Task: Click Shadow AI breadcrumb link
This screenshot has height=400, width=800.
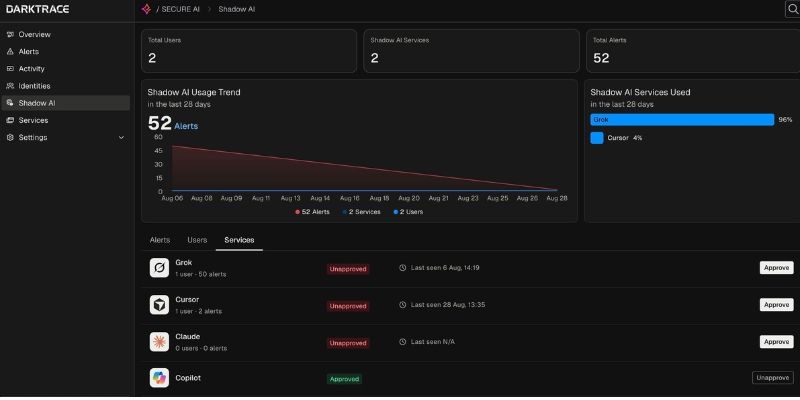Action: (x=237, y=9)
